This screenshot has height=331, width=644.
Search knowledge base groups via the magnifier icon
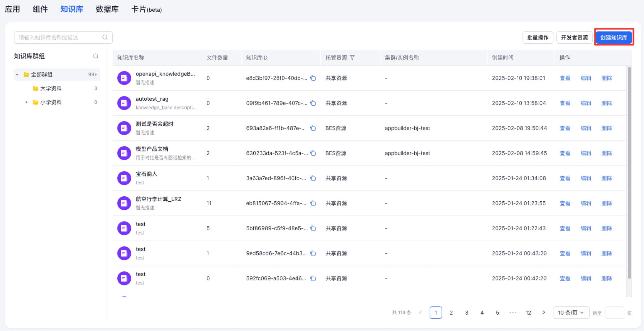coord(96,56)
